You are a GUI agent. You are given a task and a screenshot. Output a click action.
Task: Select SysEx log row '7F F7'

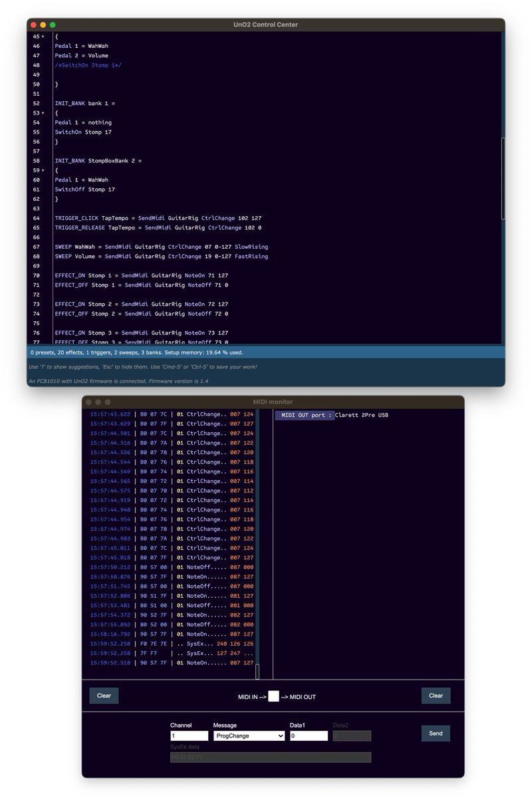click(172, 653)
